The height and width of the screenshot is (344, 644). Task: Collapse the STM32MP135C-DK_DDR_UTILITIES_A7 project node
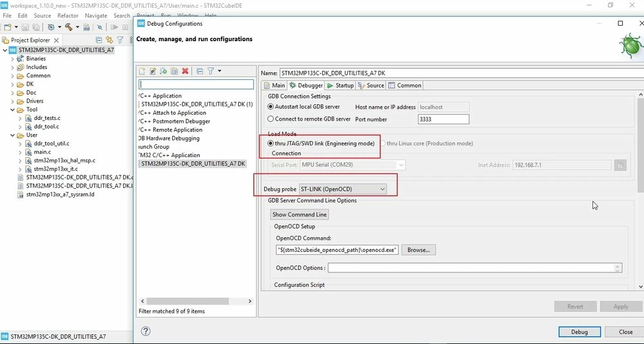click(5, 50)
